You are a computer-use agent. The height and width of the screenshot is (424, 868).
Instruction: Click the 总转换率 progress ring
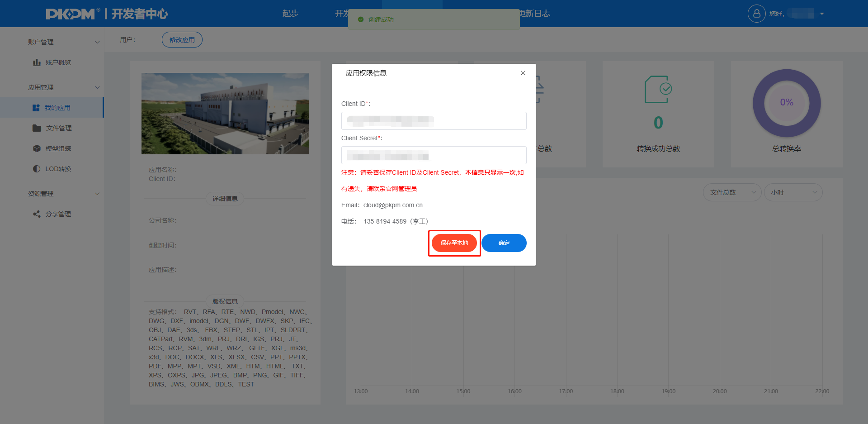787,103
